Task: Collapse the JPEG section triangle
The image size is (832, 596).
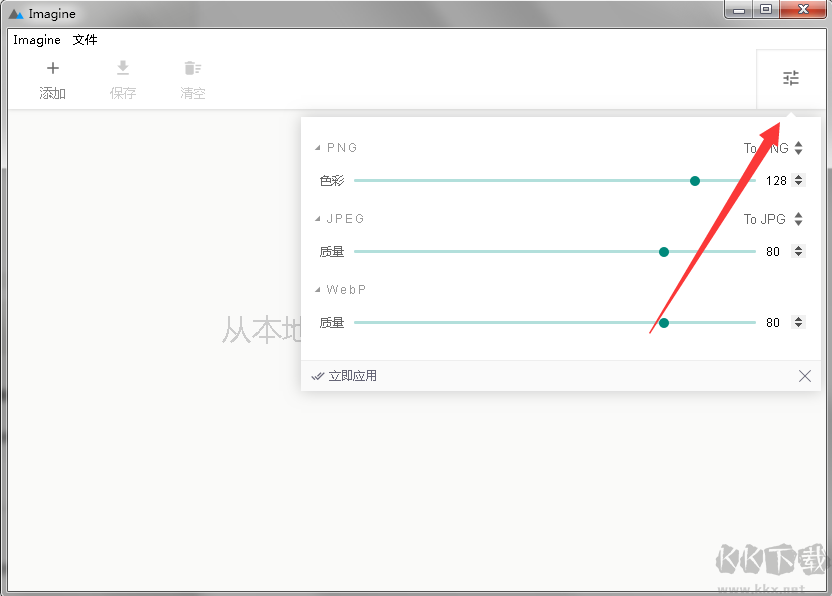Action: 317,219
